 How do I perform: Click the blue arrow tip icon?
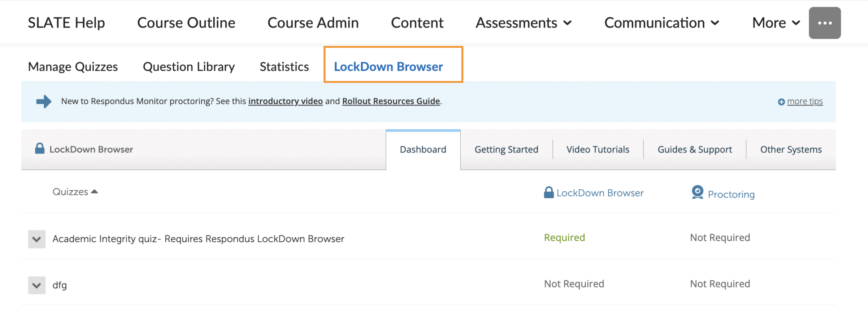[x=44, y=102]
